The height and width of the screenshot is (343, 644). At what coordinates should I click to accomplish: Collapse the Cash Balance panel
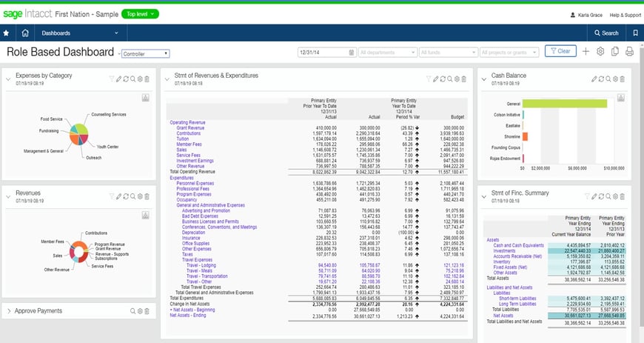point(484,79)
